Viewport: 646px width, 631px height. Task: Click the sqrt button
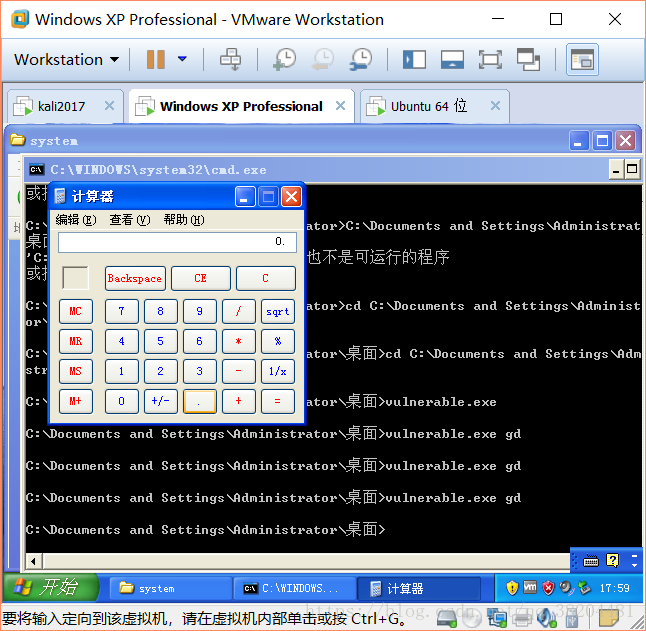click(x=278, y=311)
